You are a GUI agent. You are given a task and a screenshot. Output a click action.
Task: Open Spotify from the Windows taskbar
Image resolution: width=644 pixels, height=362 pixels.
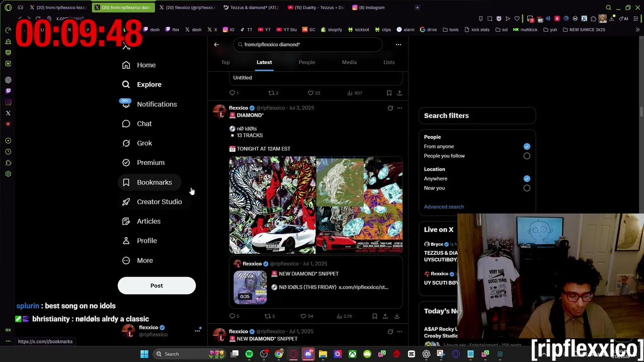click(249, 354)
